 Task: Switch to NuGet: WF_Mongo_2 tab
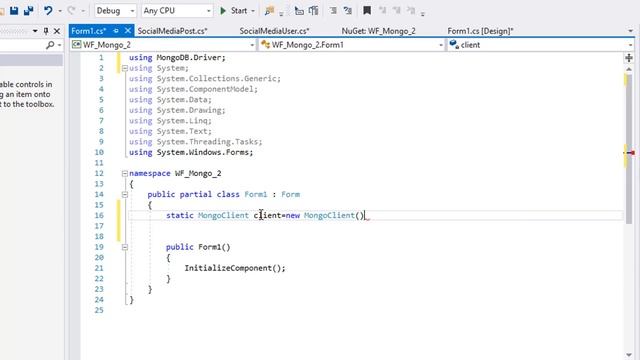point(378,31)
